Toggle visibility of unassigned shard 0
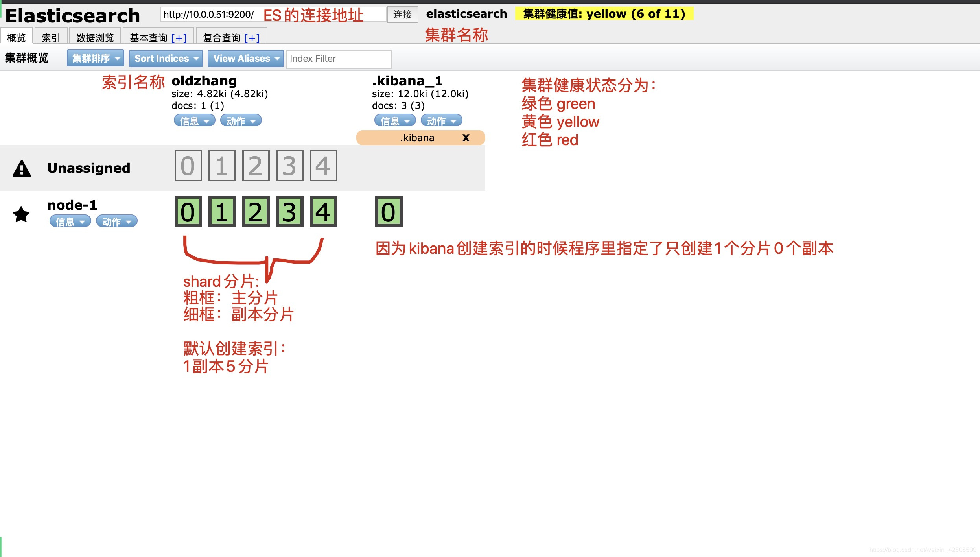Screen dimensions: 980x557 (187, 166)
